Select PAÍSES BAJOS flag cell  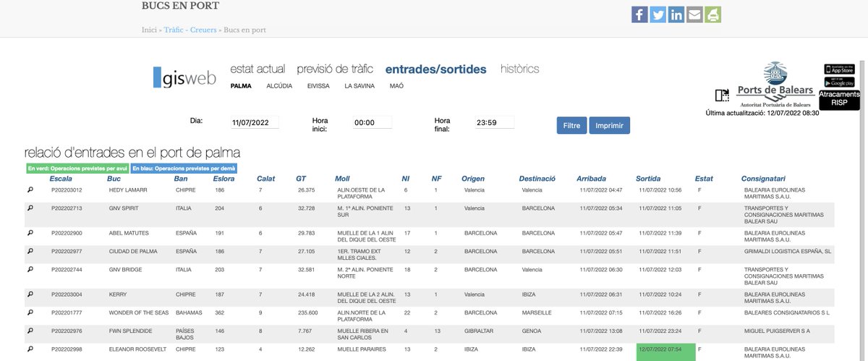[x=185, y=334]
